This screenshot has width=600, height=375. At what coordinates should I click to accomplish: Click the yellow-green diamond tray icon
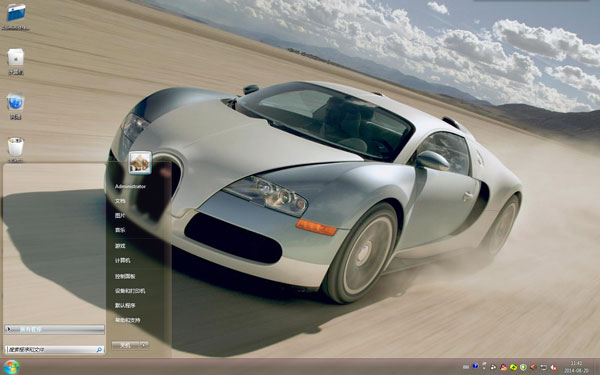pos(514,367)
